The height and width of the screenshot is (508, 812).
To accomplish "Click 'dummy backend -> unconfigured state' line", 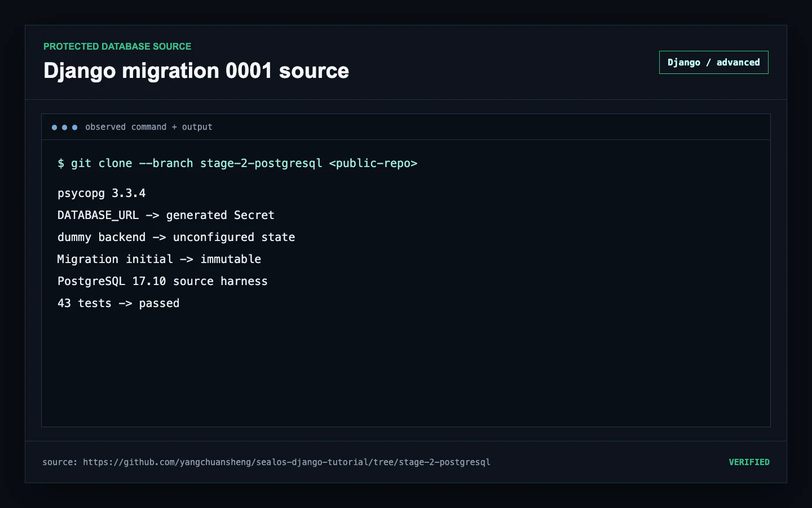I will [176, 237].
